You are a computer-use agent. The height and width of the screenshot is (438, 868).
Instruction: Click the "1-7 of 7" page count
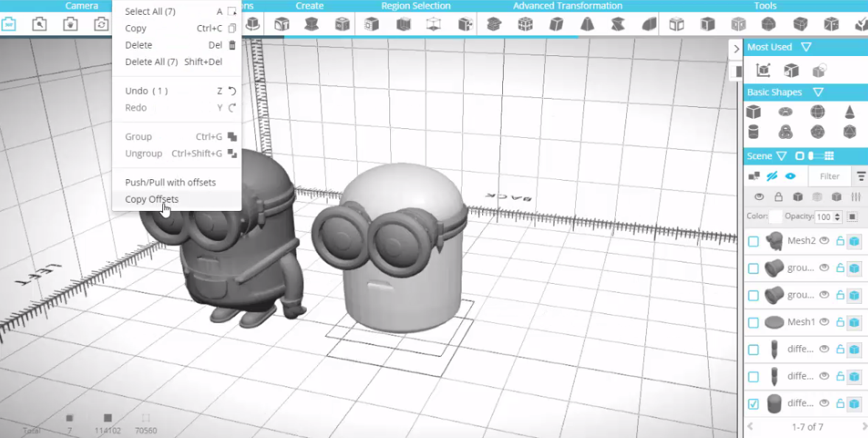[808, 427]
